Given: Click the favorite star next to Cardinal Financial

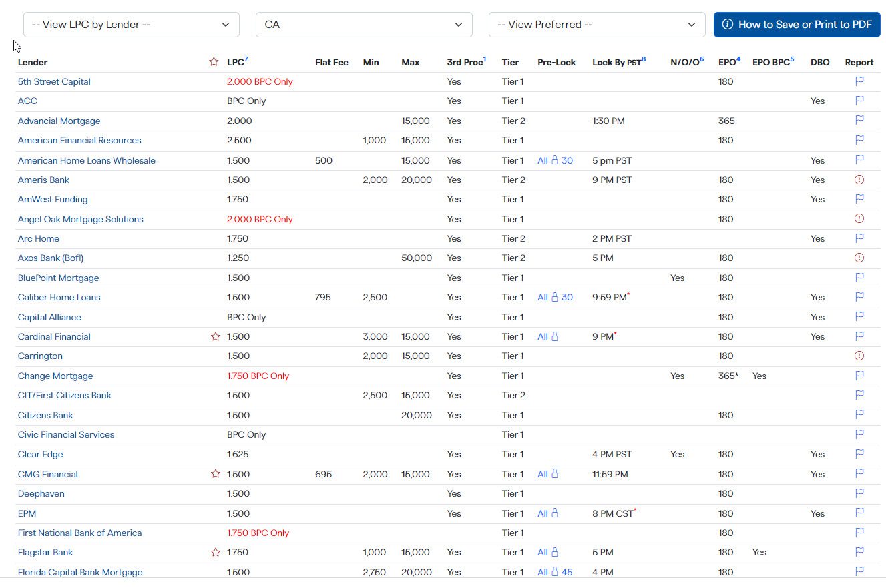Looking at the screenshot, I should (215, 336).
